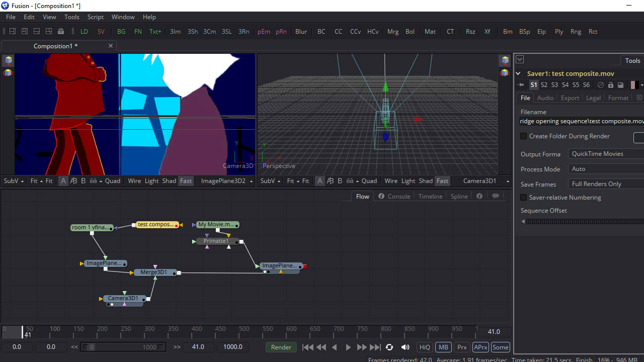Click the print-style layout icon in toolbar
The width and height of the screenshot is (644, 362).
[x=61, y=31]
